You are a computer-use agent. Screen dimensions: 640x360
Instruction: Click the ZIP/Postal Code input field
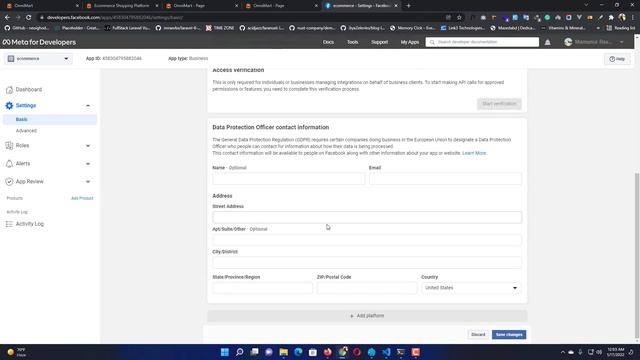pyautogui.click(x=367, y=288)
